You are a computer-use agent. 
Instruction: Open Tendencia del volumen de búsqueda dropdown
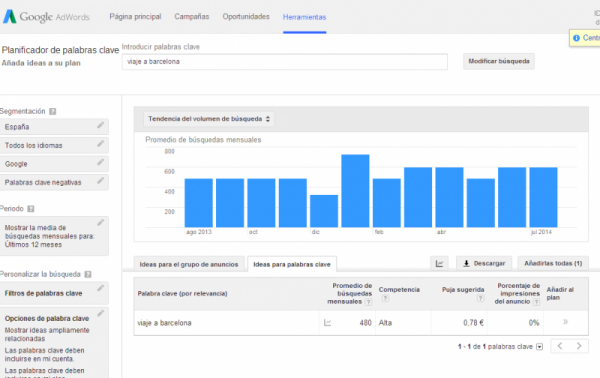pos(209,119)
